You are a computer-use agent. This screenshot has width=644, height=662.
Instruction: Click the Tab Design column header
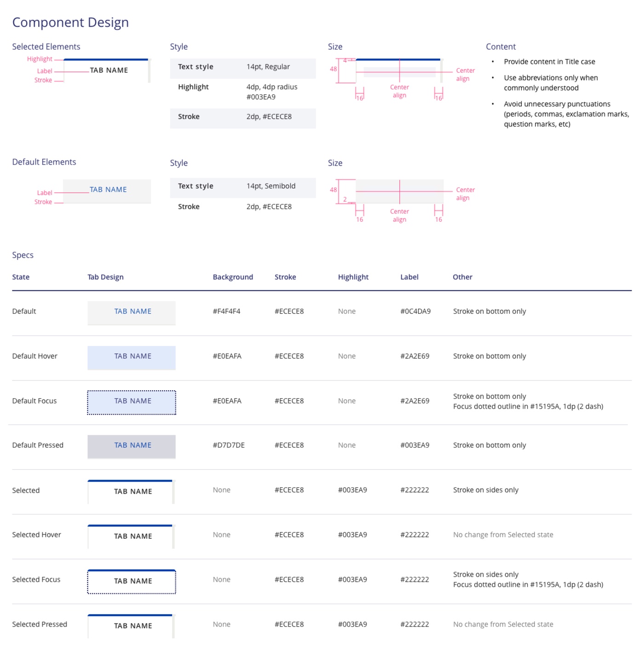[x=105, y=277]
